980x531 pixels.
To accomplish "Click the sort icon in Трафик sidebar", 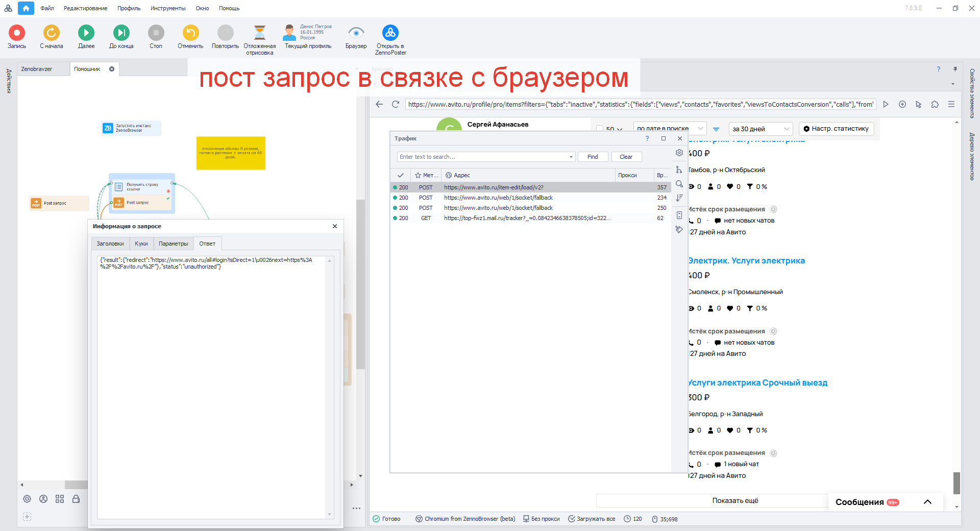I will pyautogui.click(x=679, y=198).
